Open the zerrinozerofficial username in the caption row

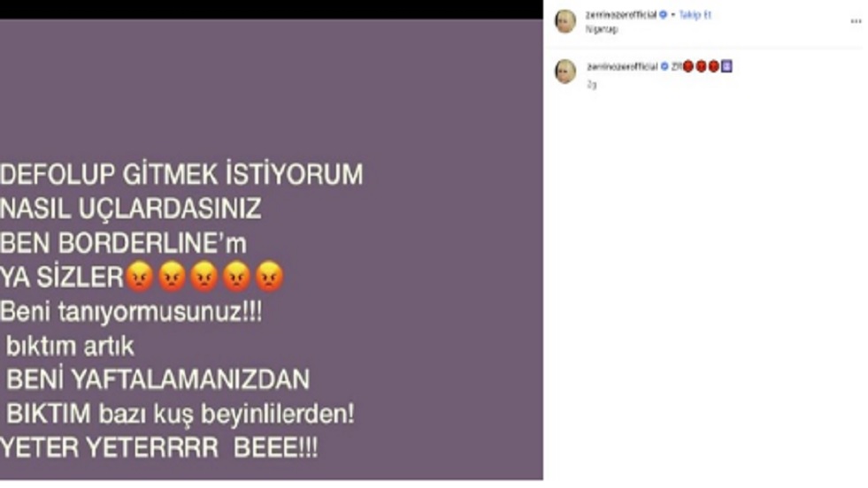coord(622,66)
